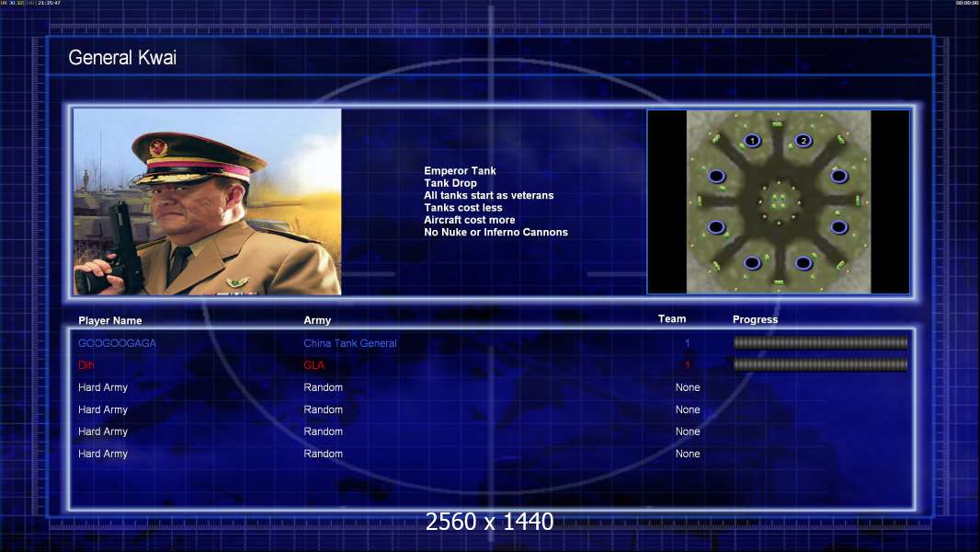Select player name GOOGOOGAGA
This screenshot has height=552, width=980.
[x=118, y=343]
